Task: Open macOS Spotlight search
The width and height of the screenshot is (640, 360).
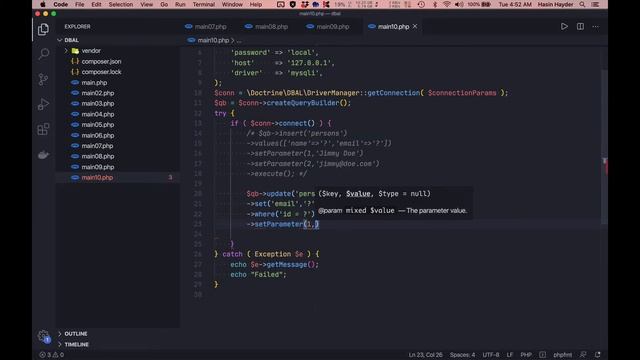Action: pyautogui.click(x=582, y=4)
